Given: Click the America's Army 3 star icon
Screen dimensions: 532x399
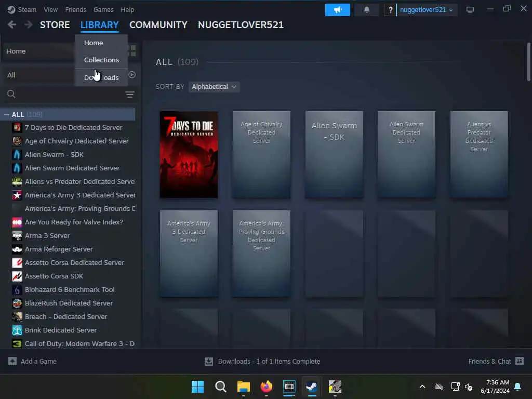Looking at the screenshot, I should pyautogui.click(x=17, y=195).
